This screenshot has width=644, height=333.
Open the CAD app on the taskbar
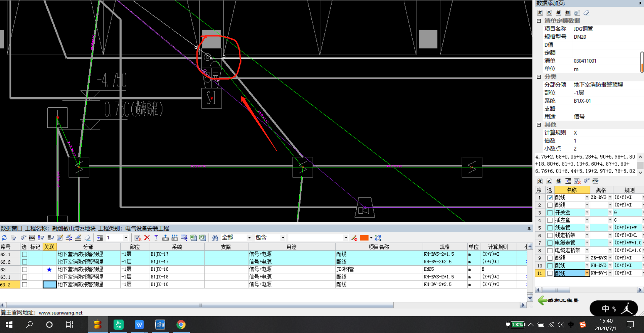click(160, 325)
